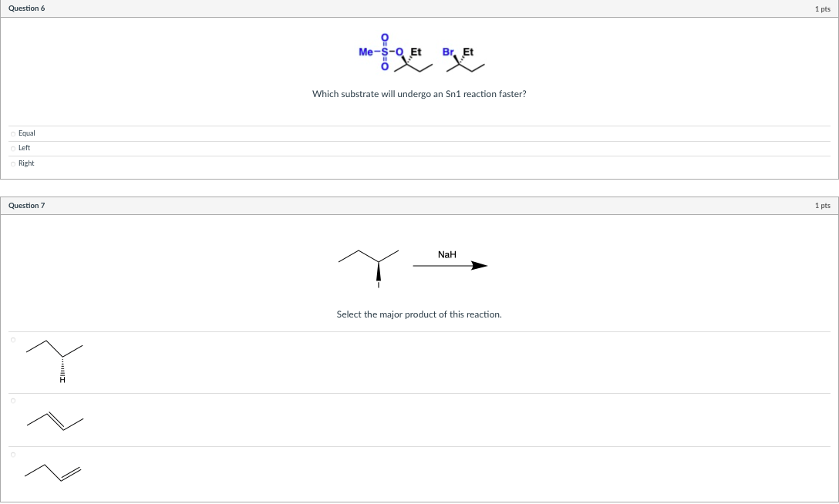Click the wedge-bonded hydrogen product structure
Image resolution: width=839 pixels, height=504 pixels.
[x=54, y=358]
